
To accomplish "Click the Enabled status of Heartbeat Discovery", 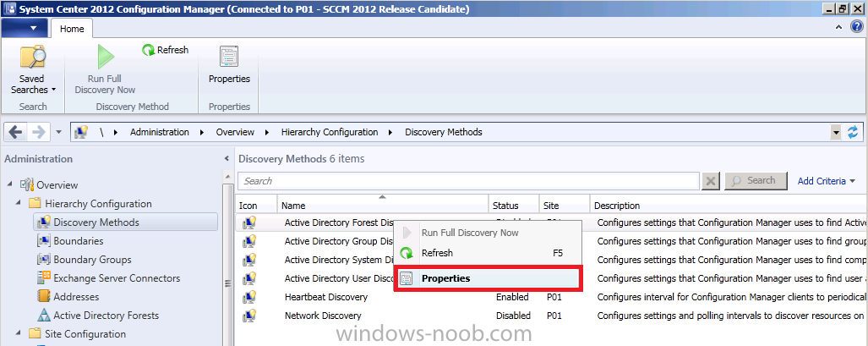I will (x=512, y=297).
